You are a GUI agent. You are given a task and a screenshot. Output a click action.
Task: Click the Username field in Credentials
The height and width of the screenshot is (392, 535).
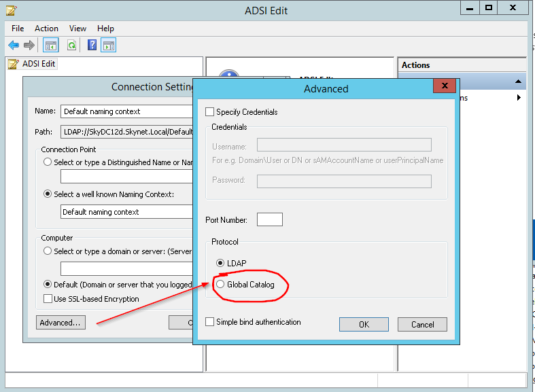(344, 145)
